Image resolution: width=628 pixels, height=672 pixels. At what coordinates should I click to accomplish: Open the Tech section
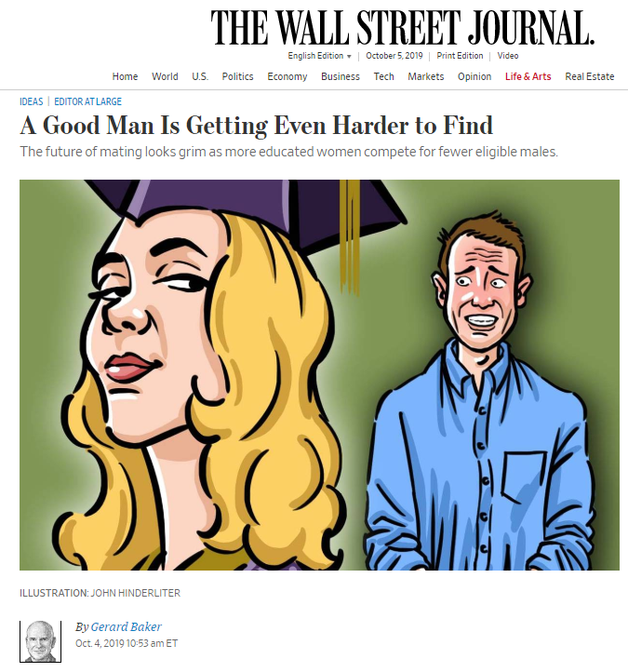[383, 76]
